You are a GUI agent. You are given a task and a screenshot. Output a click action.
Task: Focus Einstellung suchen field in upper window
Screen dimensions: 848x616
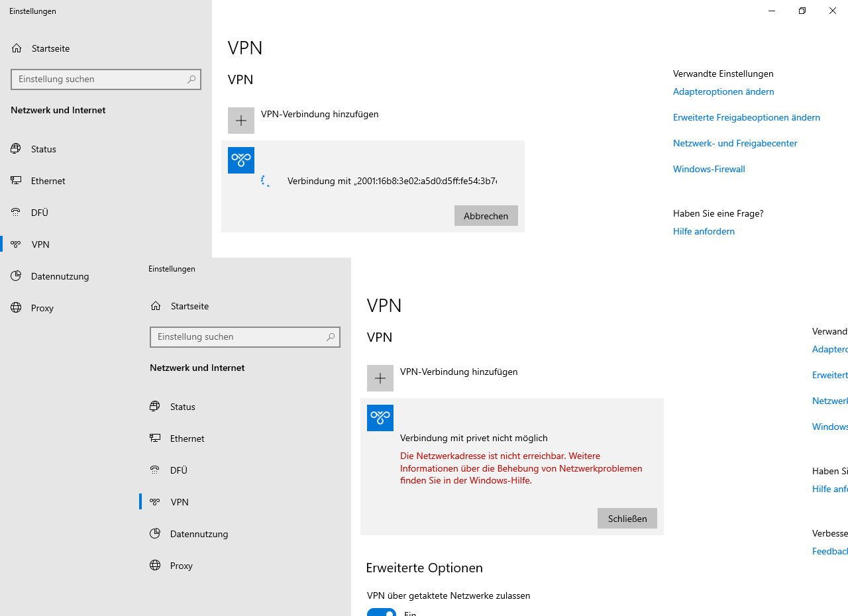106,79
